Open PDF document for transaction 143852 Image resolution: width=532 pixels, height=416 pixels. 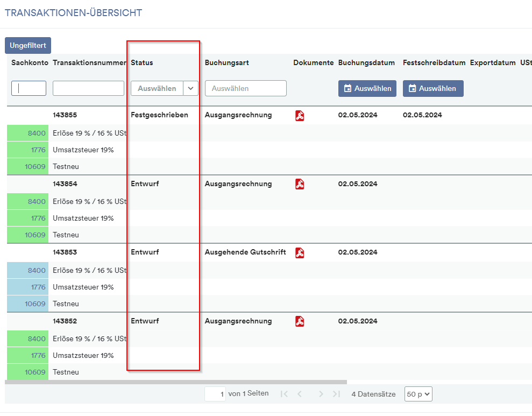point(300,321)
